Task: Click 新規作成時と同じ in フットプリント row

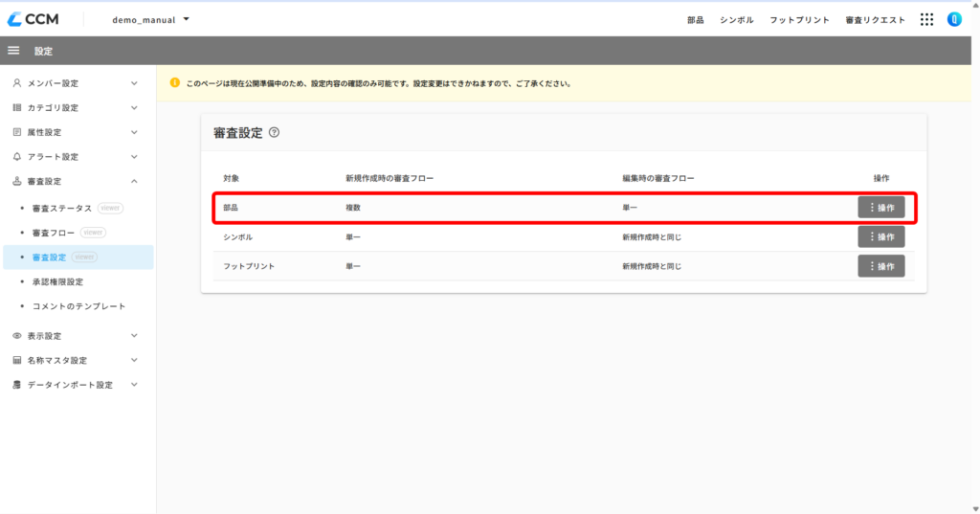Action: coord(651,266)
